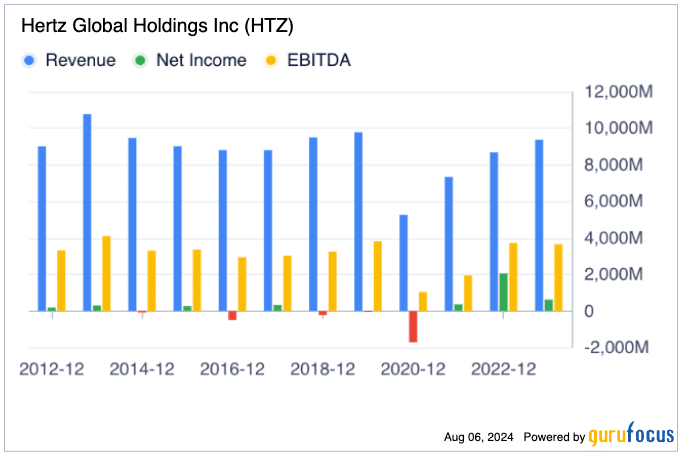
Task: Click the Aug 06, 2024 date text
Action: click(x=478, y=437)
